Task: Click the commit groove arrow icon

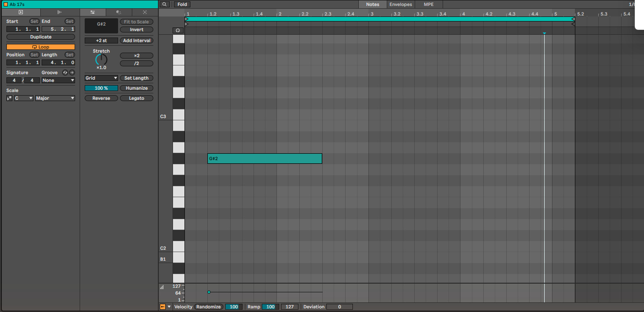Action: click(x=72, y=73)
